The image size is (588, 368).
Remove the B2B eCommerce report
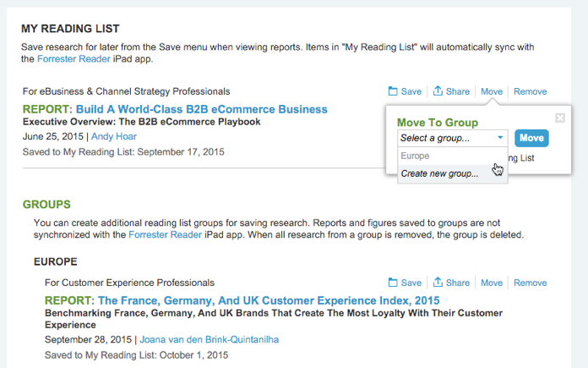coord(530,91)
